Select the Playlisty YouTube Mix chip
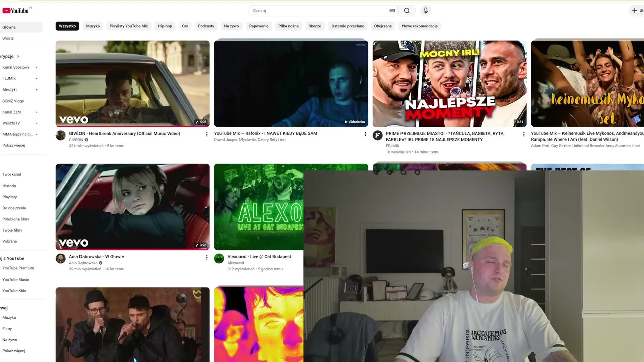644x362 pixels. coord(129,26)
